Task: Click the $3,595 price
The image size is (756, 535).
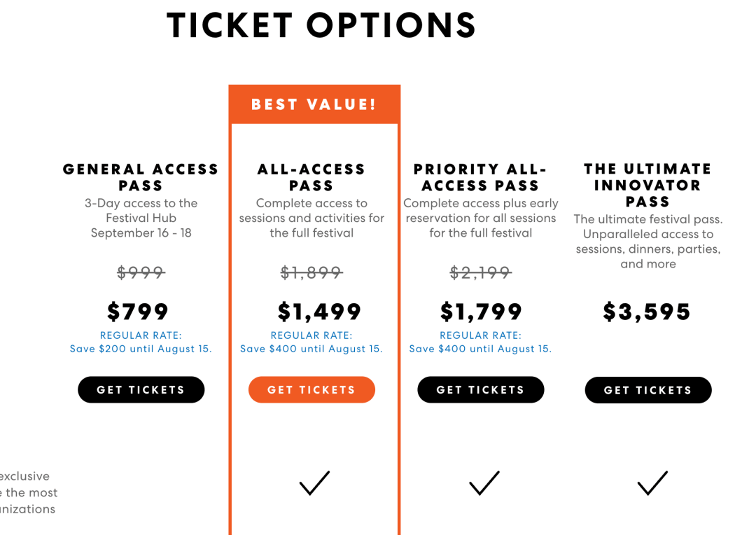Action: (647, 312)
